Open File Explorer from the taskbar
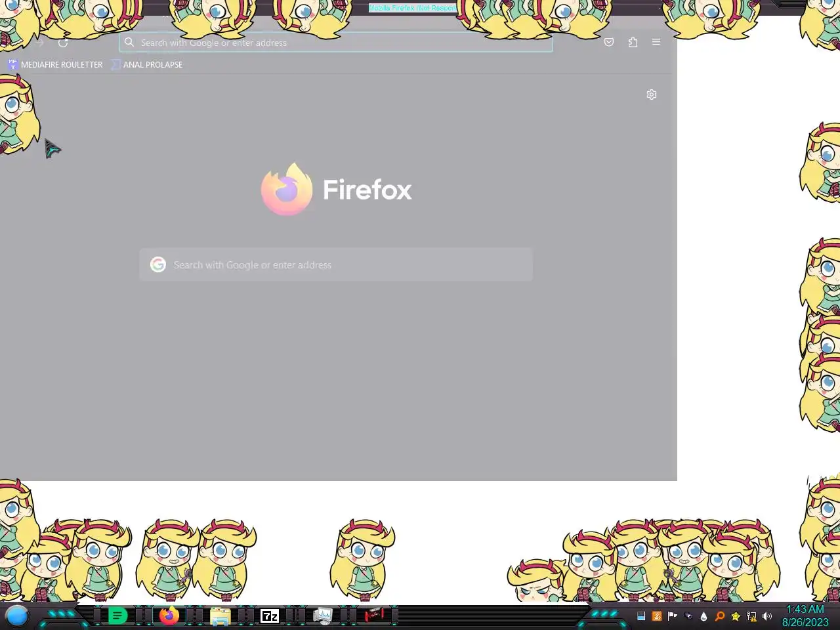The width and height of the screenshot is (840, 630). click(x=220, y=616)
